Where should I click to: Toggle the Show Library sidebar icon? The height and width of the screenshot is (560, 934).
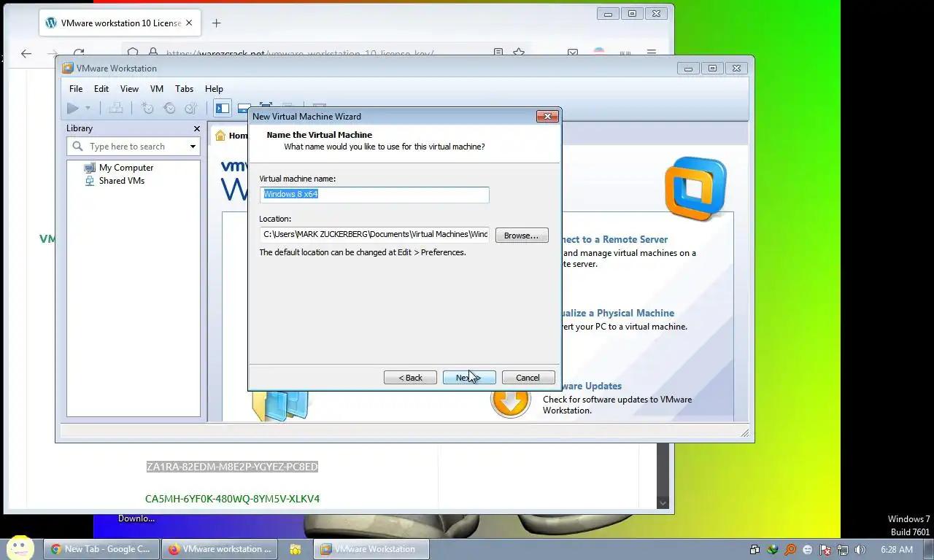pos(223,108)
